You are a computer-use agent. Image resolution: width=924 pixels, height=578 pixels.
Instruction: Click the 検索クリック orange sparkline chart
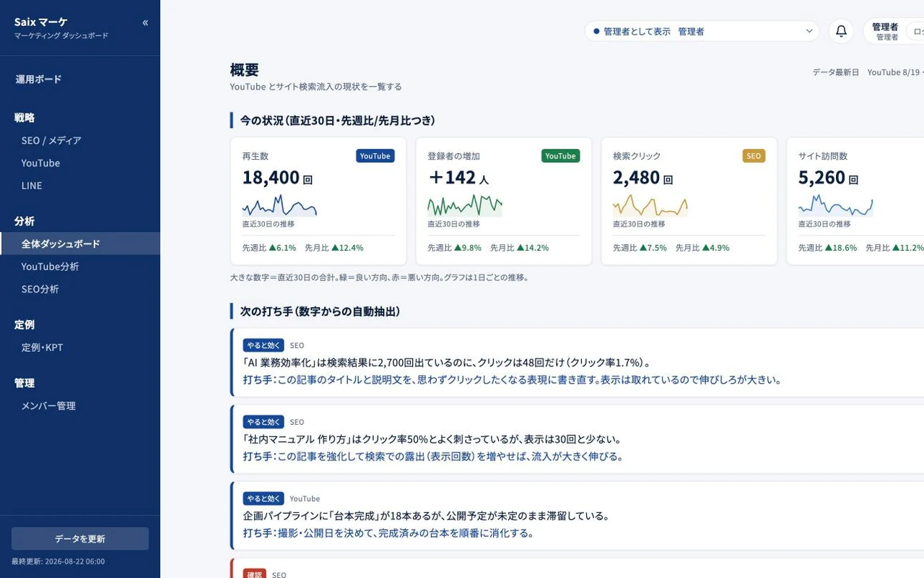pos(650,205)
